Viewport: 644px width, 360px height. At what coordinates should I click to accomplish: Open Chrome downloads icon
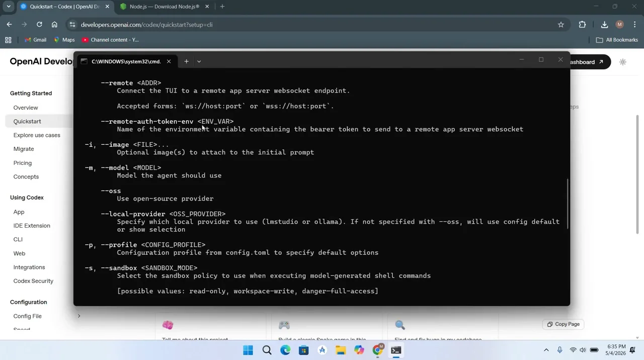pos(604,24)
